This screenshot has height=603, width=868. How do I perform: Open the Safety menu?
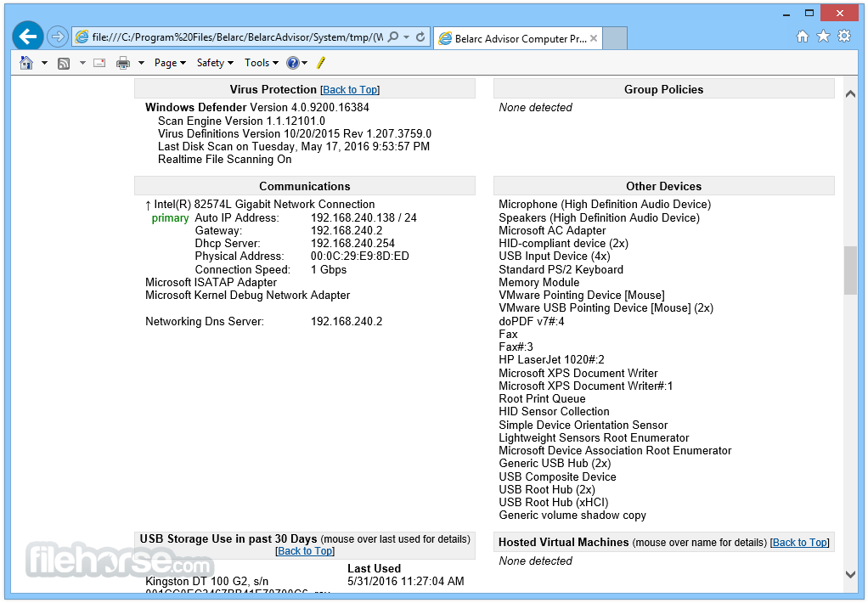point(216,63)
